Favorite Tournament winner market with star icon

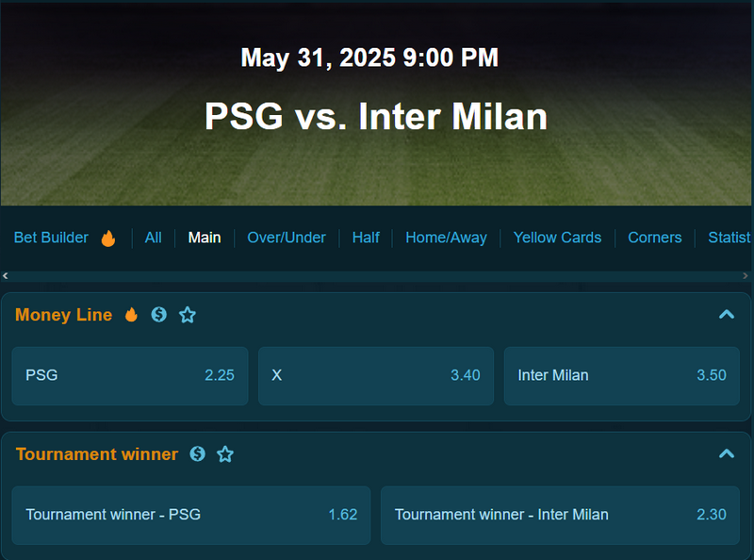click(225, 454)
